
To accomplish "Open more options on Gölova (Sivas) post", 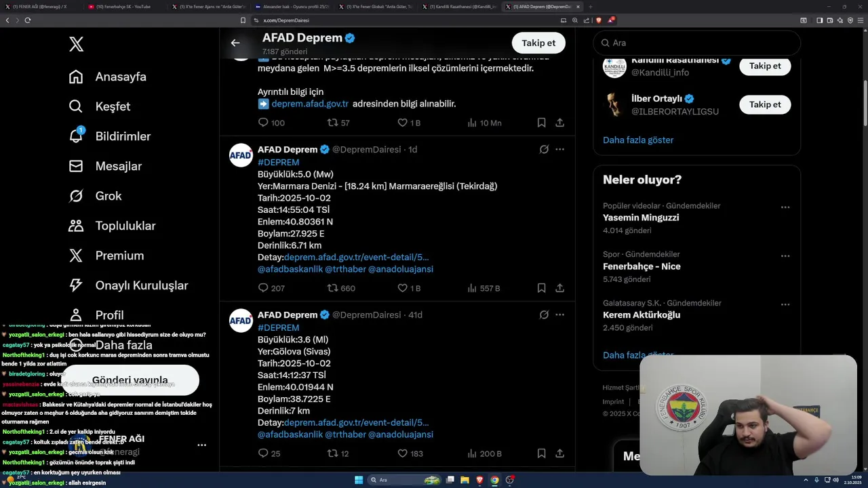I will [x=559, y=314].
